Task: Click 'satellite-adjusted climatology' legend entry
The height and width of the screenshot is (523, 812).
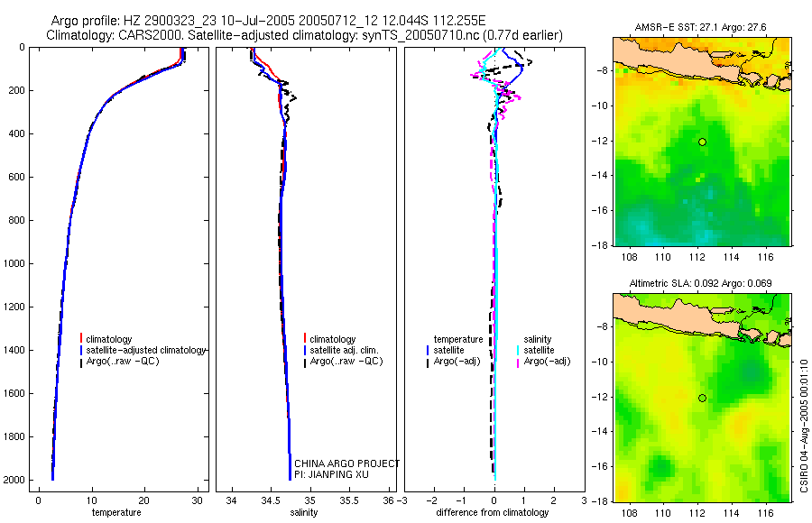Action: click(x=146, y=350)
